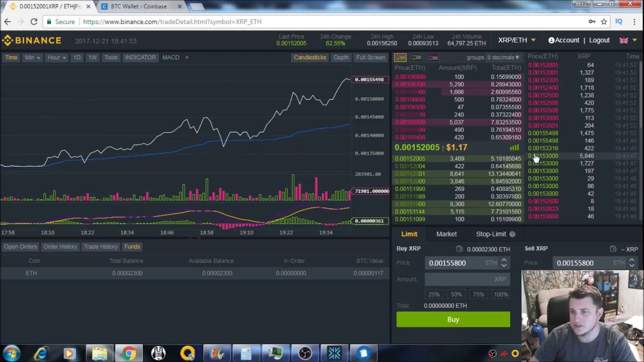Switch chart to Time view
644x362 pixels.
point(11,57)
